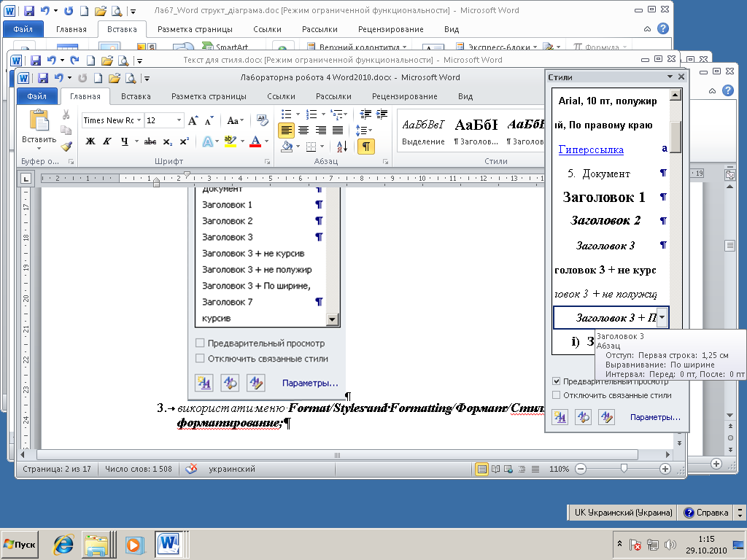
Task: Shrink the font with the smaller A icon
Action: 209,120
